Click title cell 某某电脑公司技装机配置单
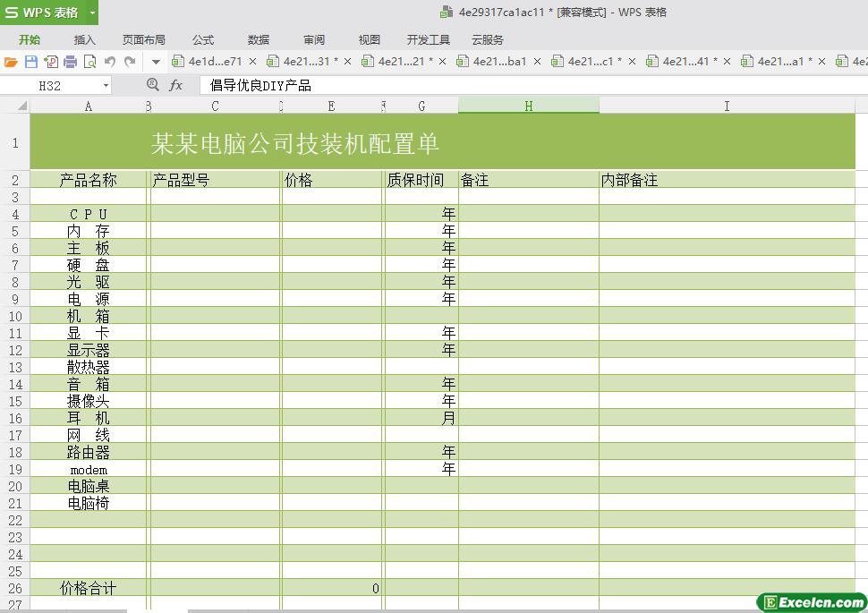Image resolution: width=868 pixels, height=613 pixels. point(294,143)
